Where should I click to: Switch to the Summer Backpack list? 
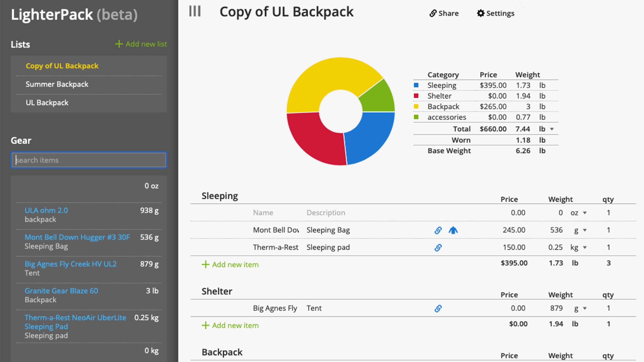click(x=57, y=84)
